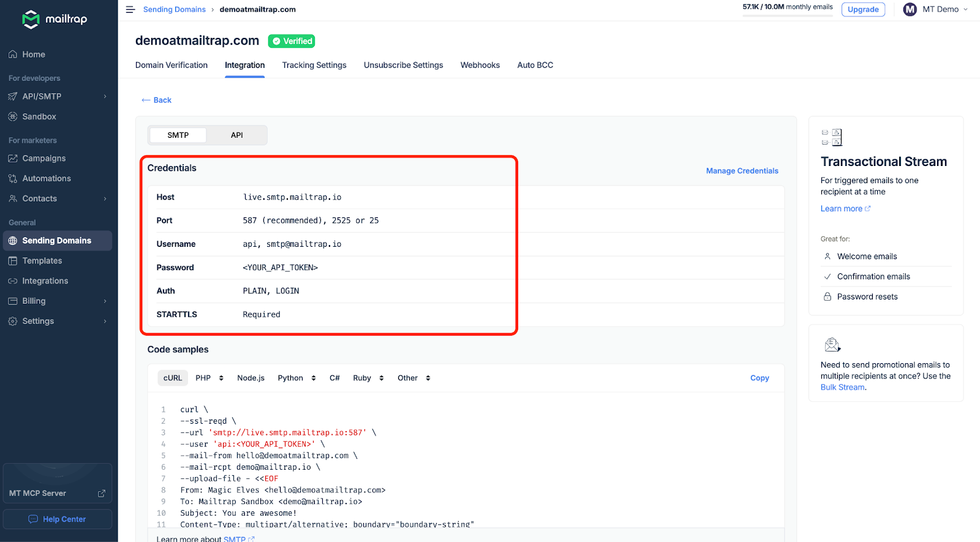980x542 pixels.
Task: Click the Username value api, smtp@mailtrap.io
Action: pyautogui.click(x=292, y=244)
